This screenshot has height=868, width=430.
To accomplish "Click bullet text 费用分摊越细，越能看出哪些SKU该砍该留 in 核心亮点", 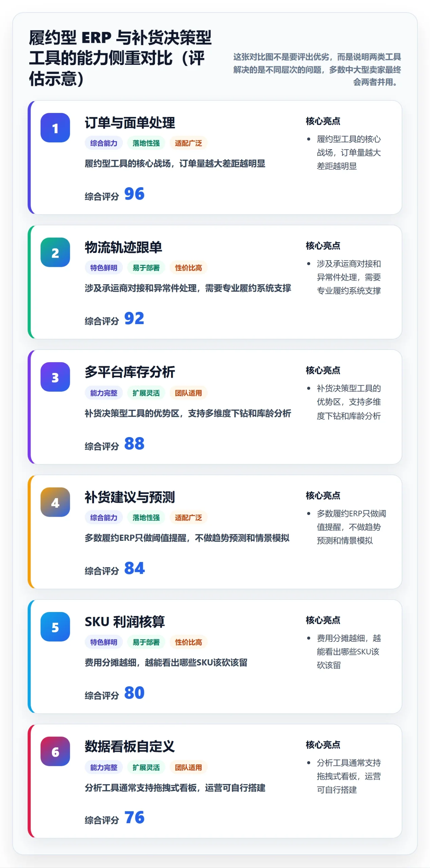I will pos(349,651).
